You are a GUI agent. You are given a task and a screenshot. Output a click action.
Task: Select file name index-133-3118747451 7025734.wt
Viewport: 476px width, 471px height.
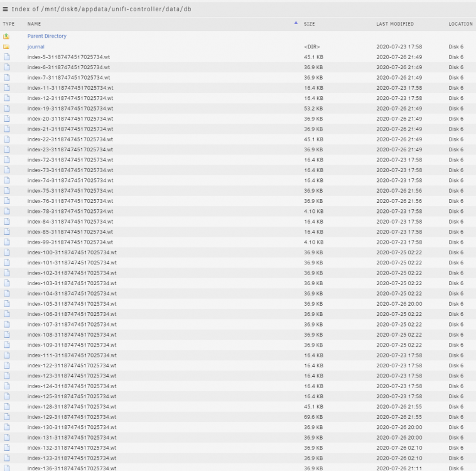coord(72,458)
